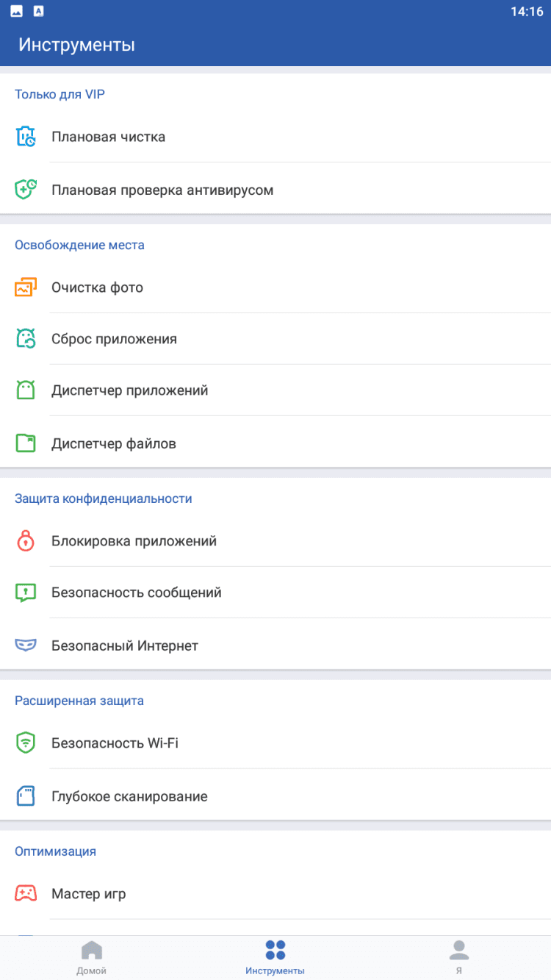551x980 pixels.
Task: Launch Безопасный Интернет tool
Action: (x=125, y=645)
